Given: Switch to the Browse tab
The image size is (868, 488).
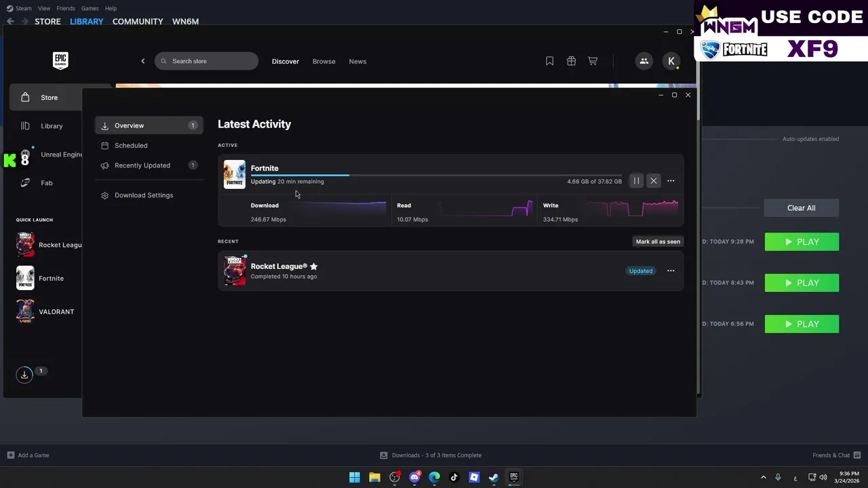Looking at the screenshot, I should point(323,61).
